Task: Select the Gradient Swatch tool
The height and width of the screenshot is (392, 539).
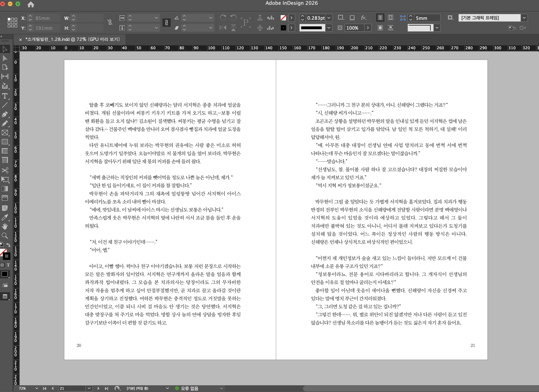Action: pyautogui.click(x=5, y=189)
